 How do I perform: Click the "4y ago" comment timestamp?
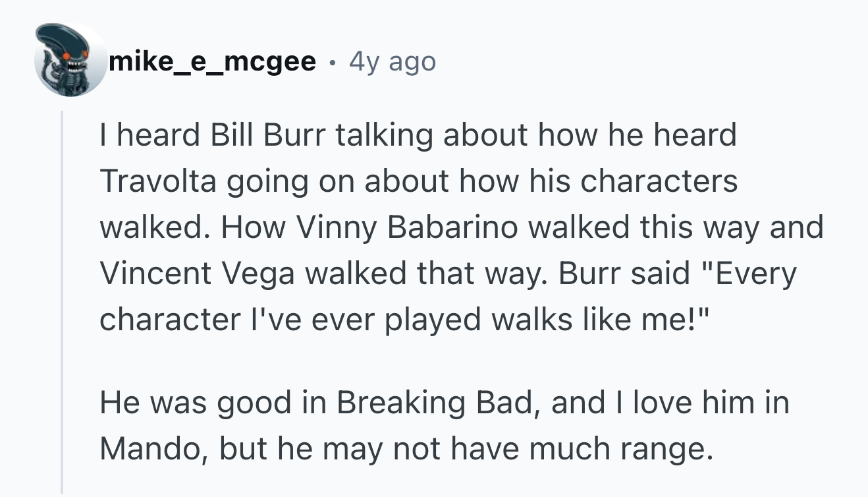click(393, 62)
